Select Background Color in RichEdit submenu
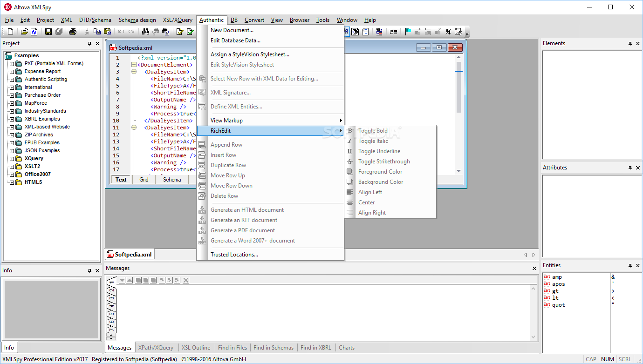This screenshot has width=643, height=364. [x=390, y=182]
